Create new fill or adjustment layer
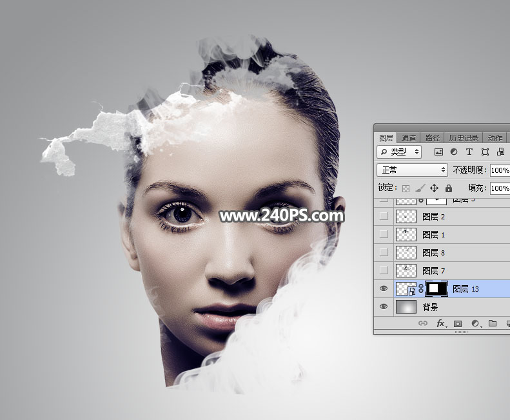Viewport: 510px width, 420px height. click(475, 323)
